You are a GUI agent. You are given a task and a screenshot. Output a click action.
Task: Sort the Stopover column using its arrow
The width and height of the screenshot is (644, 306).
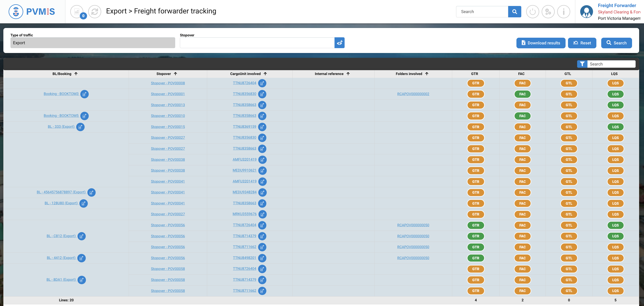tap(176, 74)
